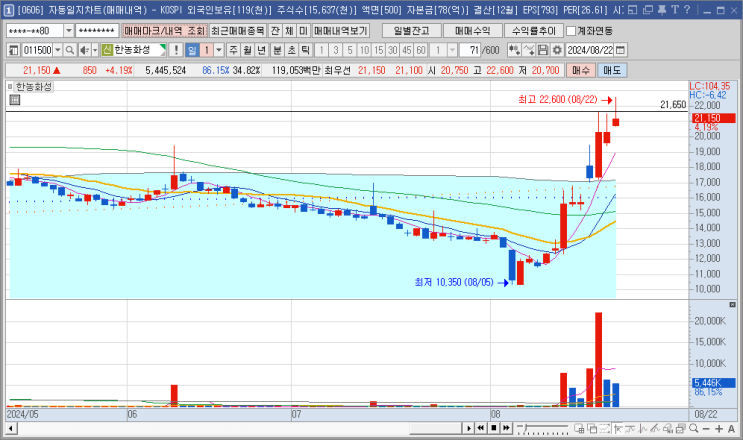743x440 pixels.
Task: Open the 매매수익 tab
Action: (473, 31)
